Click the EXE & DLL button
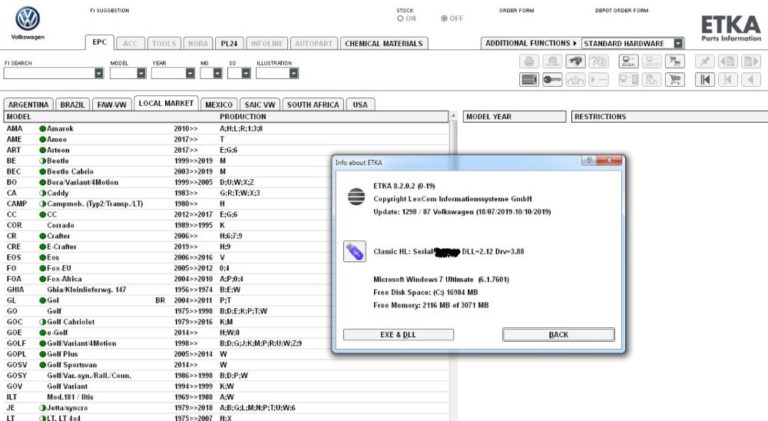Screen dimensions: 768x421 tap(398, 334)
